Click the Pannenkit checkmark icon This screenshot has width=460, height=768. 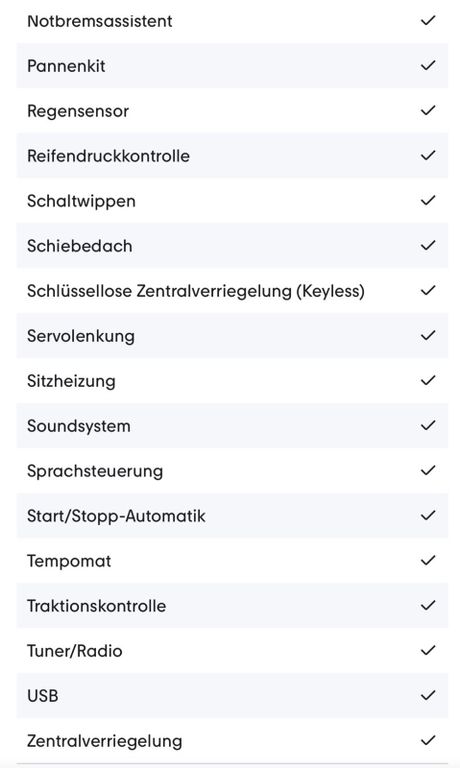point(428,65)
